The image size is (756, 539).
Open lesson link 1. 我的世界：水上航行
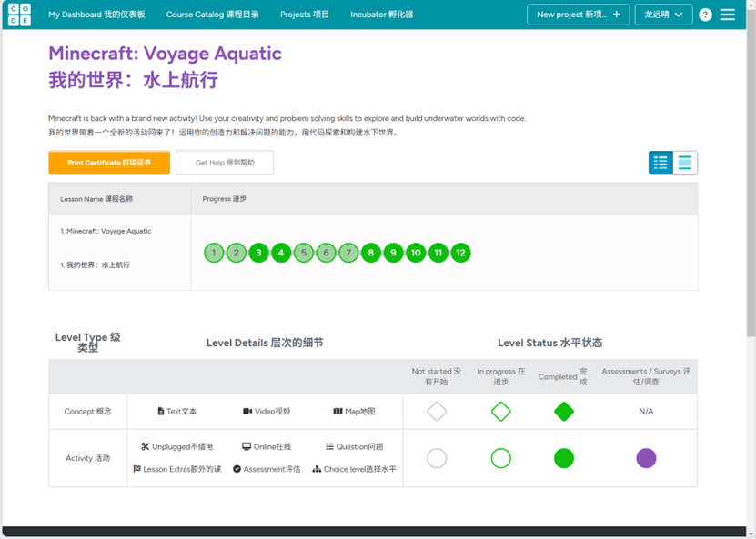95,265
